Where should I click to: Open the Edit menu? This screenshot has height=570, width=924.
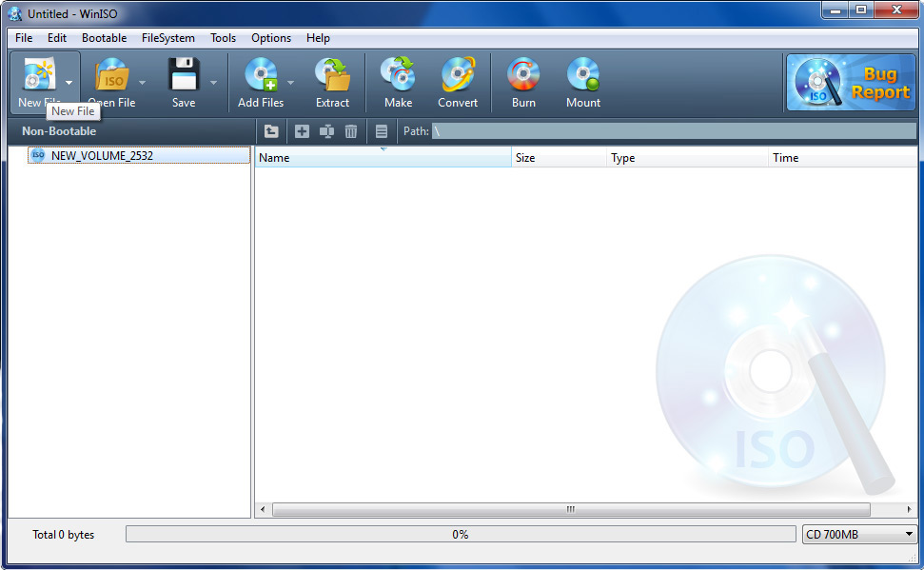[57, 38]
